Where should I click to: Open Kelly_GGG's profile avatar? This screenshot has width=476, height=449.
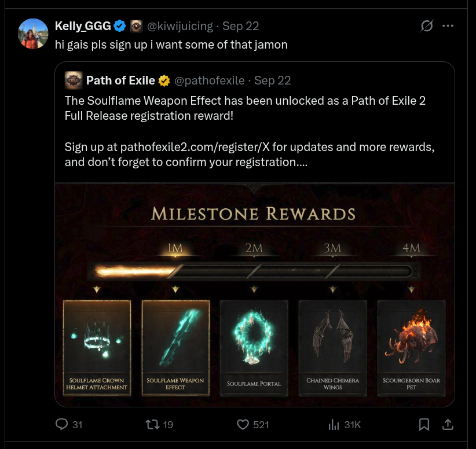(x=33, y=34)
